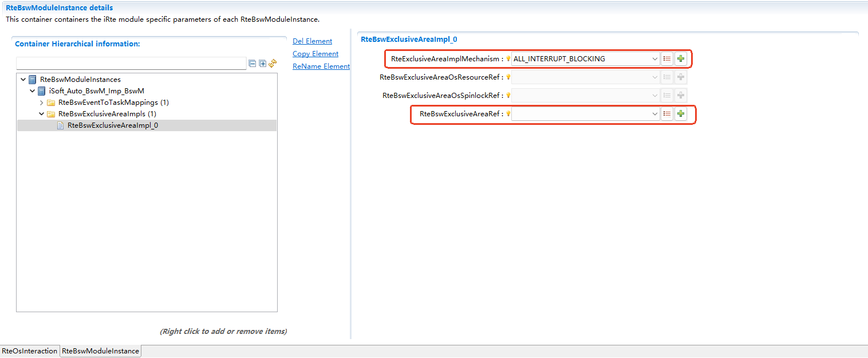868x358 pixels.
Task: Click the expand all tree icon
Action: [x=263, y=64]
